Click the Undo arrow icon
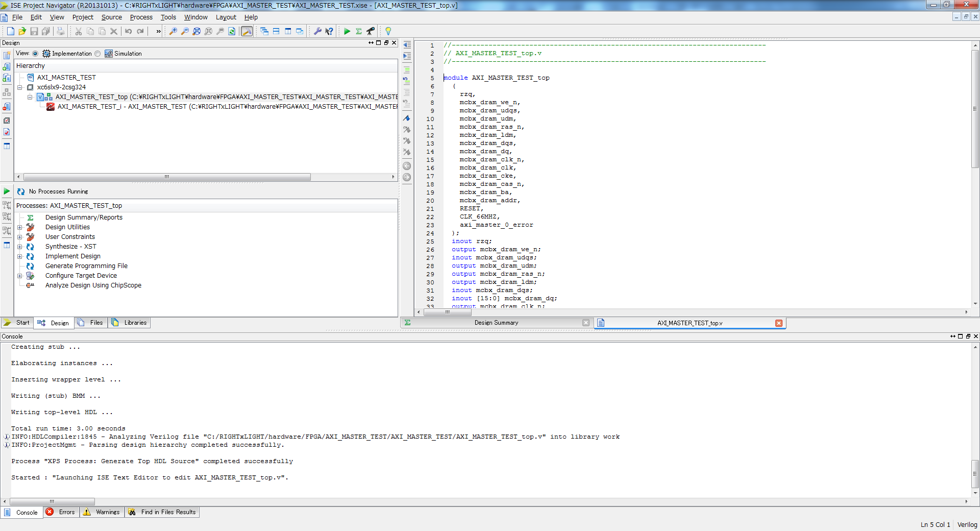The width and height of the screenshot is (980, 531). point(129,31)
